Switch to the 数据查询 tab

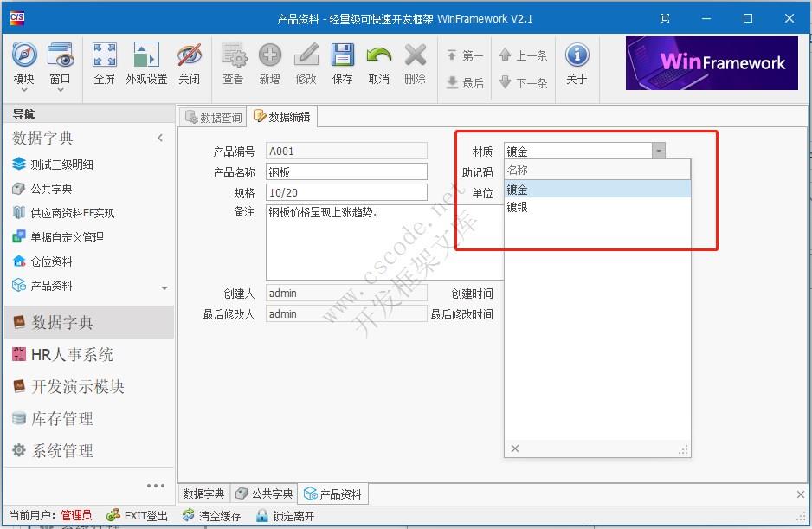(x=217, y=115)
